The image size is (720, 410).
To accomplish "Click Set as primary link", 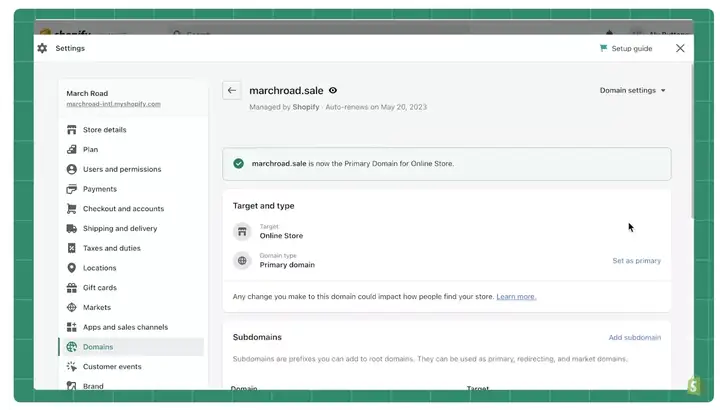I will point(636,261).
